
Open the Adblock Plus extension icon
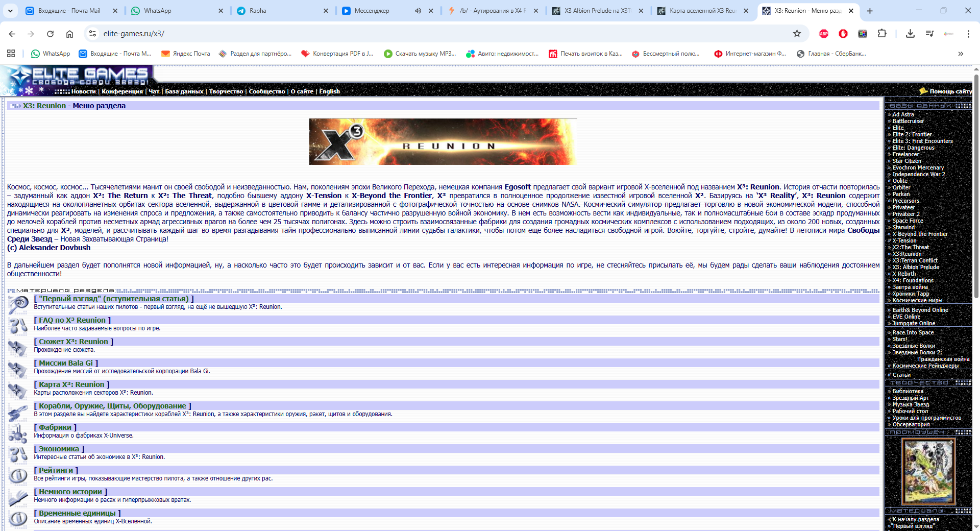click(x=824, y=34)
